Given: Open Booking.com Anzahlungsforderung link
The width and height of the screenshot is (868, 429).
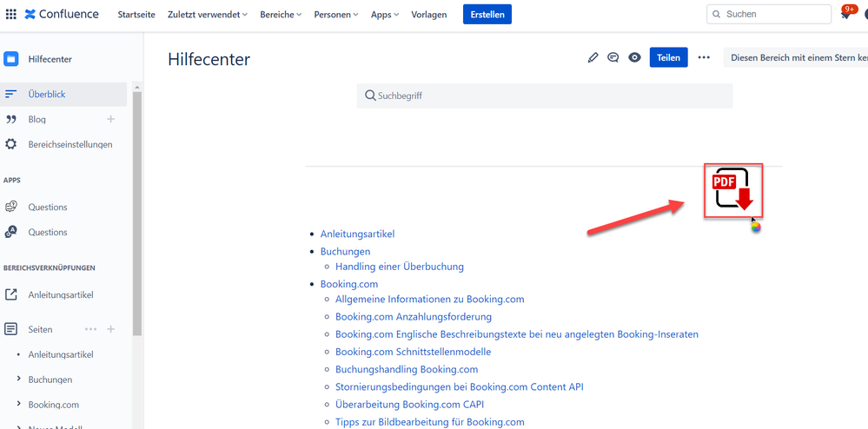Looking at the screenshot, I should click(x=414, y=317).
